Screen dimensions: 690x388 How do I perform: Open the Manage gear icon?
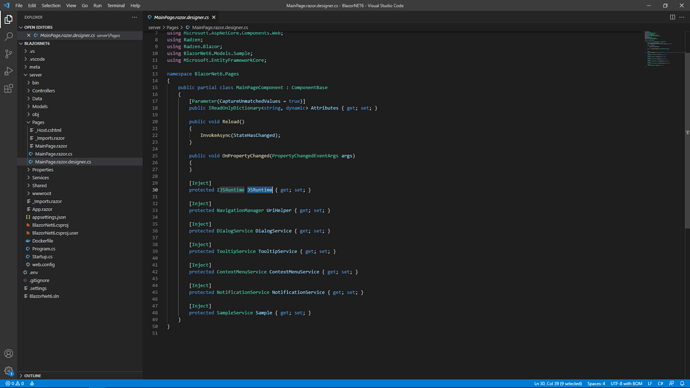point(8,371)
